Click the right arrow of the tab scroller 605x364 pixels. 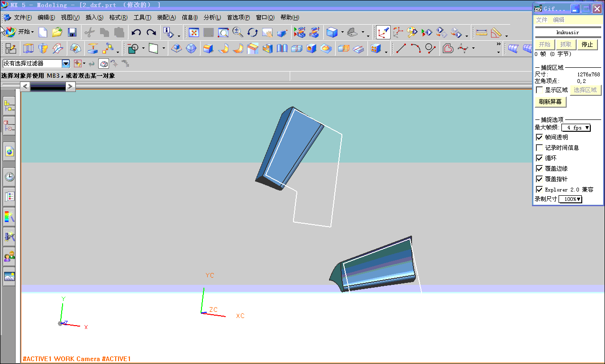[x=71, y=86]
